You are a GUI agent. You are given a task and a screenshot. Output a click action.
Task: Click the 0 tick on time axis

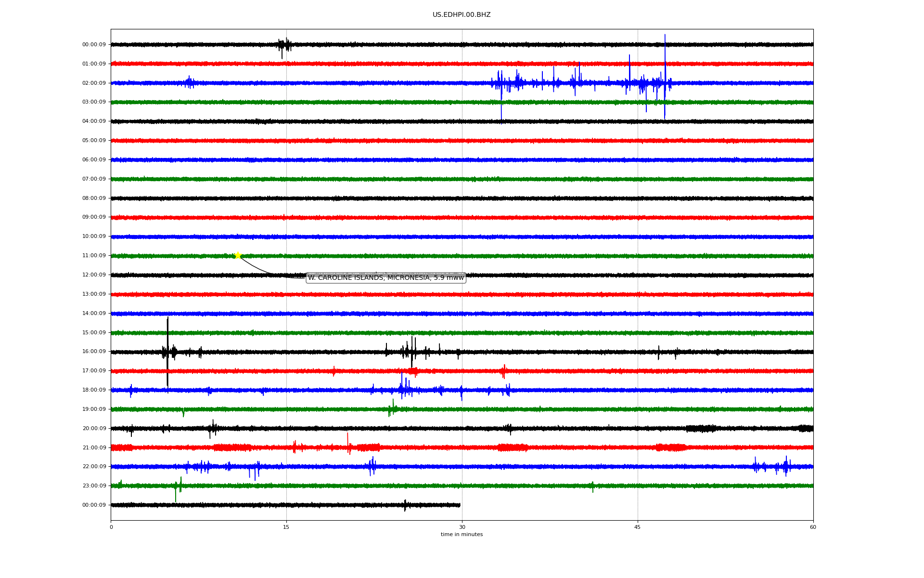(111, 527)
